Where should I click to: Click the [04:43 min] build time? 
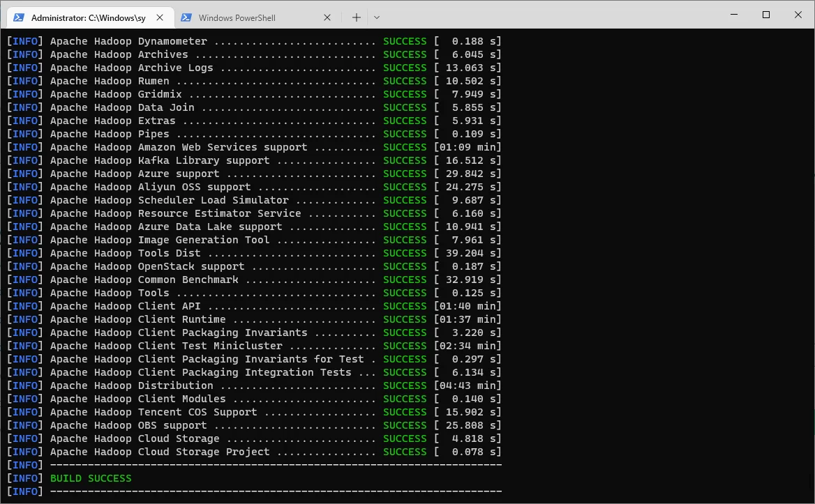tap(467, 385)
